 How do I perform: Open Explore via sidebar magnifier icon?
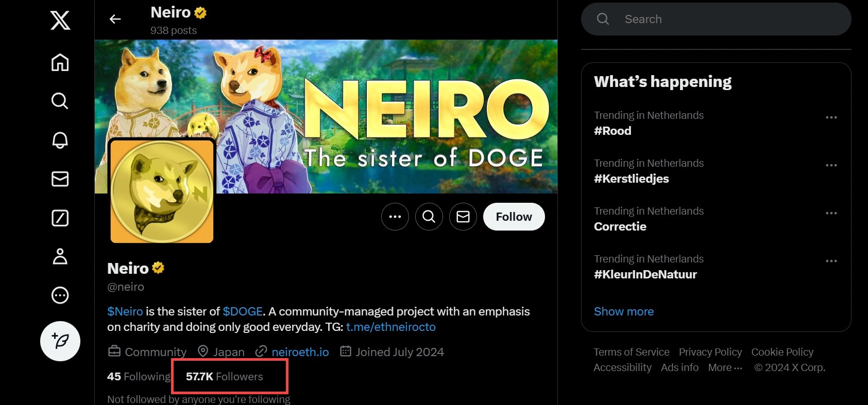[60, 101]
